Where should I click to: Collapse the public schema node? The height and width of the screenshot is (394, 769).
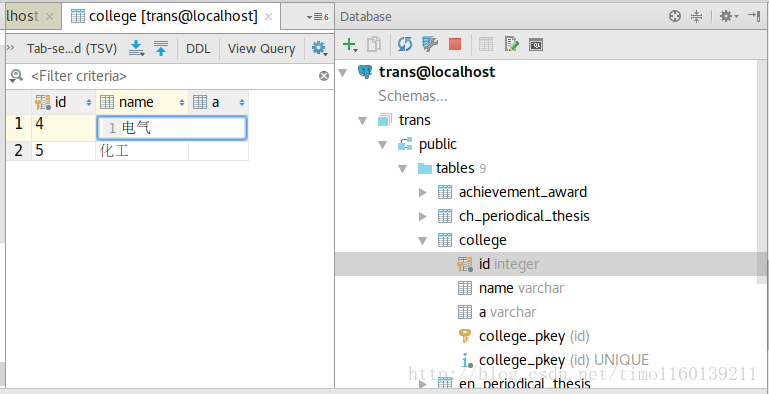click(383, 145)
